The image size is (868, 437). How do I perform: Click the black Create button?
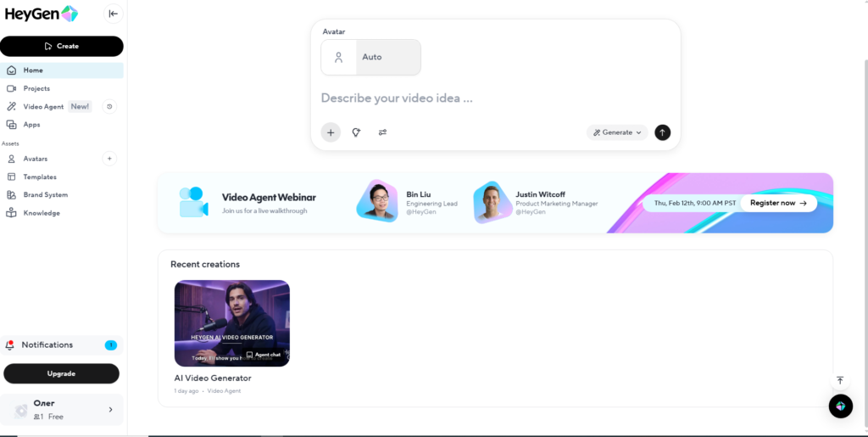pyautogui.click(x=61, y=46)
